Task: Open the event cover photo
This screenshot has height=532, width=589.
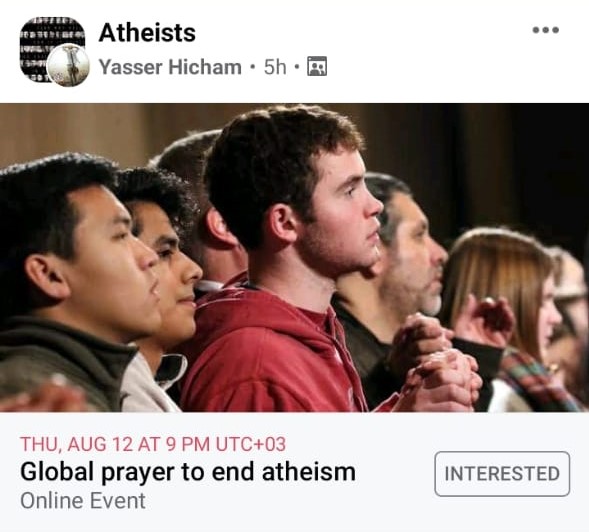Action: point(294,258)
